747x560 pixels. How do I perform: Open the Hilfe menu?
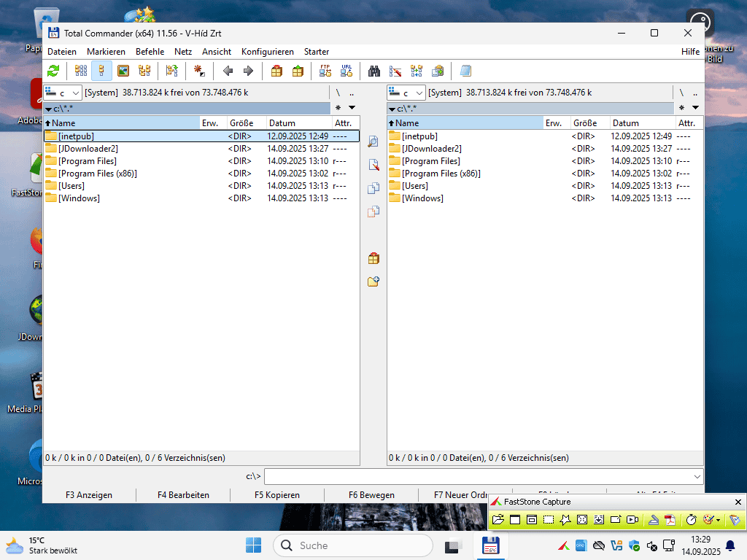690,52
